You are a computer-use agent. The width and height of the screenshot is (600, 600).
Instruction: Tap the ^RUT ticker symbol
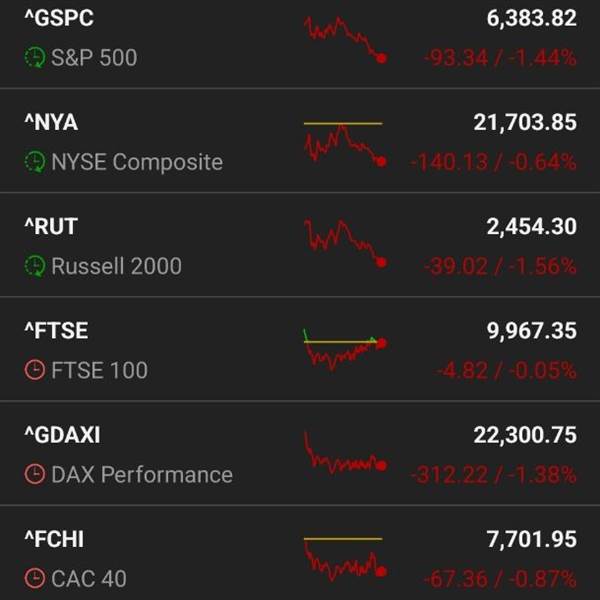pos(49,226)
